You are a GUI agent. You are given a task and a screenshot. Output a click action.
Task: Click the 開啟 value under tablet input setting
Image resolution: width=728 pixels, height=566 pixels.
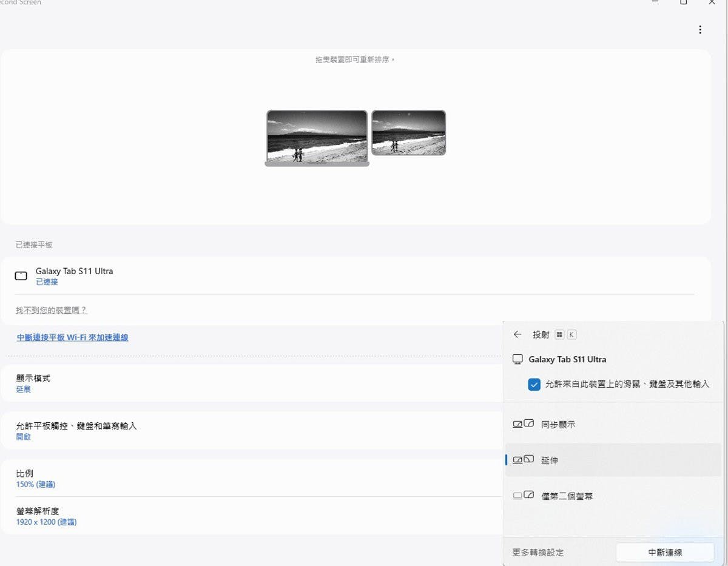pyautogui.click(x=24, y=437)
